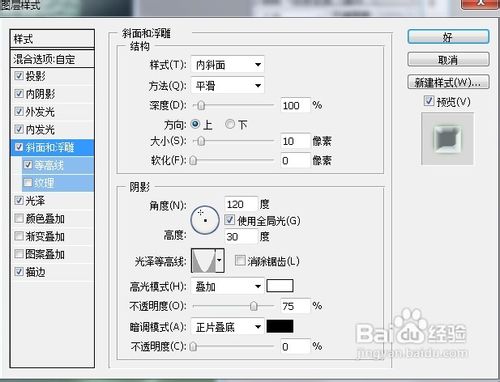Click the gloss contour curve thumbnail
Viewport: 500px width, 382px height.
pos(203,261)
